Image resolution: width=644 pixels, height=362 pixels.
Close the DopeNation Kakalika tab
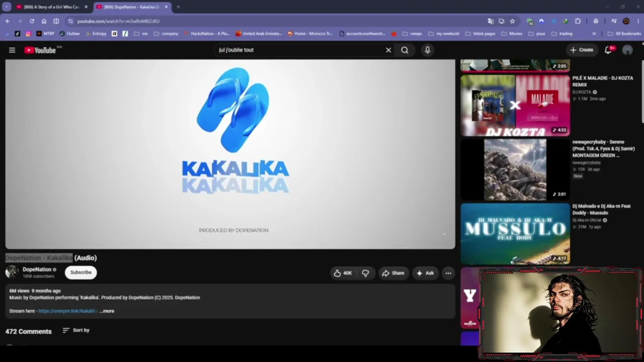coord(166,7)
